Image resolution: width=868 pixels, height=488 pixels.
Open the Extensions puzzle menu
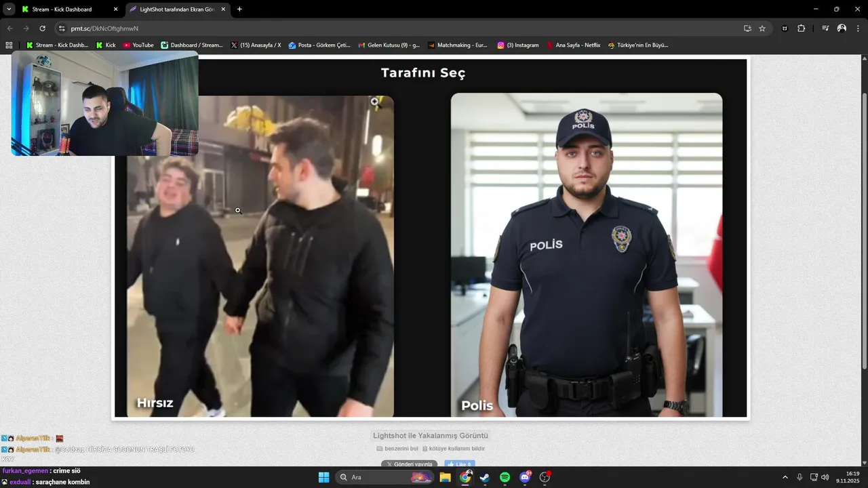pyautogui.click(x=801, y=28)
